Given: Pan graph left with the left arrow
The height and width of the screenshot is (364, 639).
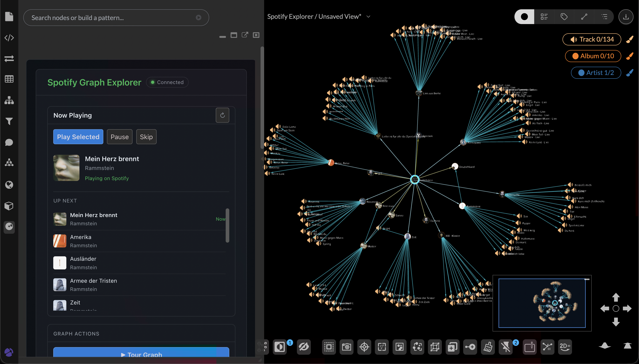Looking at the screenshot, I should pos(605,308).
